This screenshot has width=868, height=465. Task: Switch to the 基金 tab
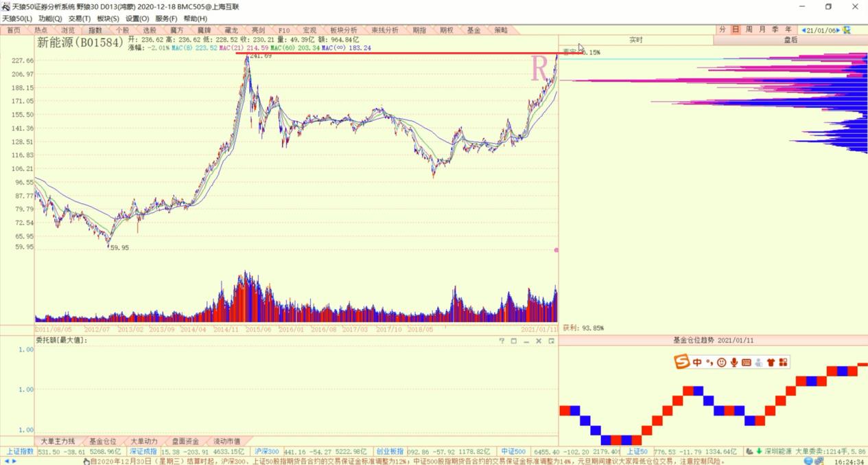(473, 30)
